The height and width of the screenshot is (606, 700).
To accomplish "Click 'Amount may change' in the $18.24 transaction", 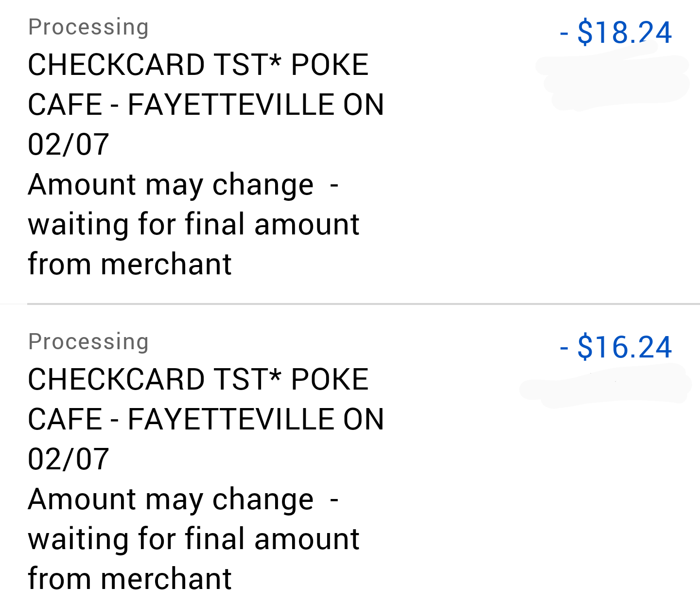I will pos(171,185).
